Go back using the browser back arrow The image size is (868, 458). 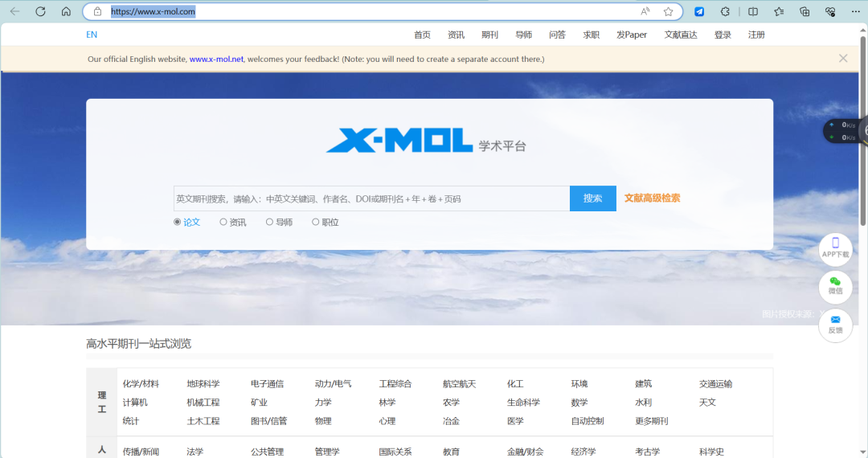[15, 11]
